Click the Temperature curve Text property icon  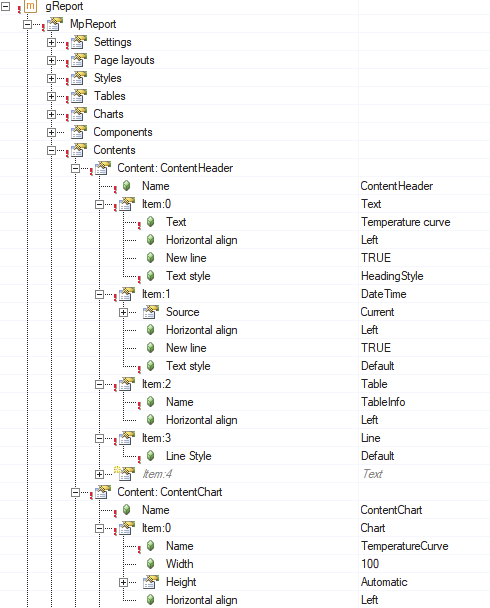point(150,222)
